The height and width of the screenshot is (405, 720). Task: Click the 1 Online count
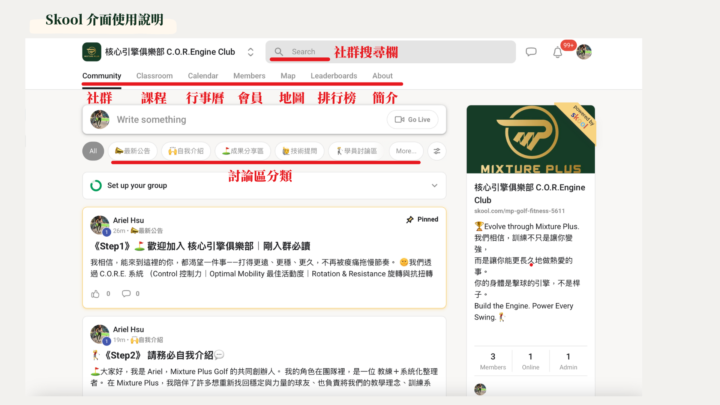530,361
